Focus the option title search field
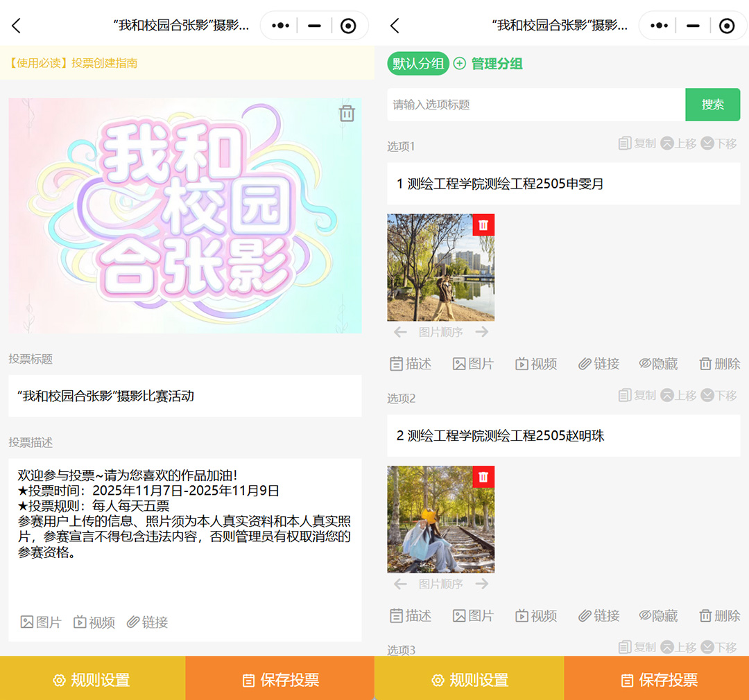Viewport: 749px width, 700px height. (x=535, y=105)
